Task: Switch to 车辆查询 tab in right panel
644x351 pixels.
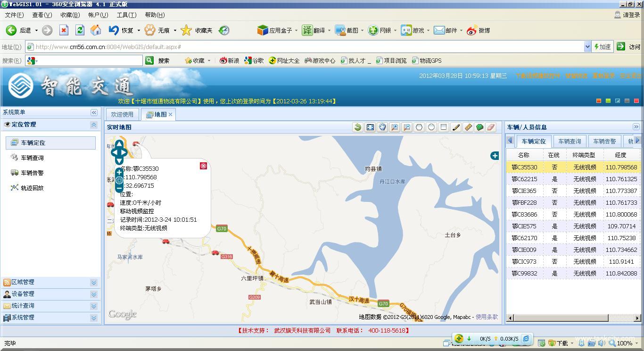Action: [x=570, y=141]
